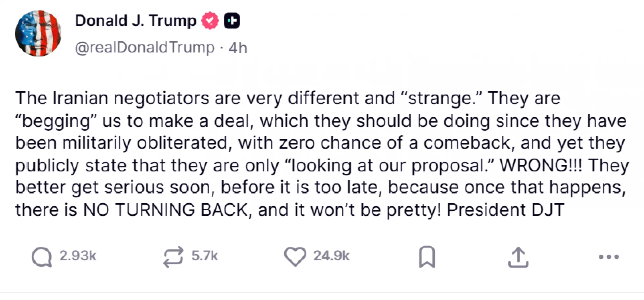Click the 24.9k likes count
This screenshot has width=644, height=300.
331,256
